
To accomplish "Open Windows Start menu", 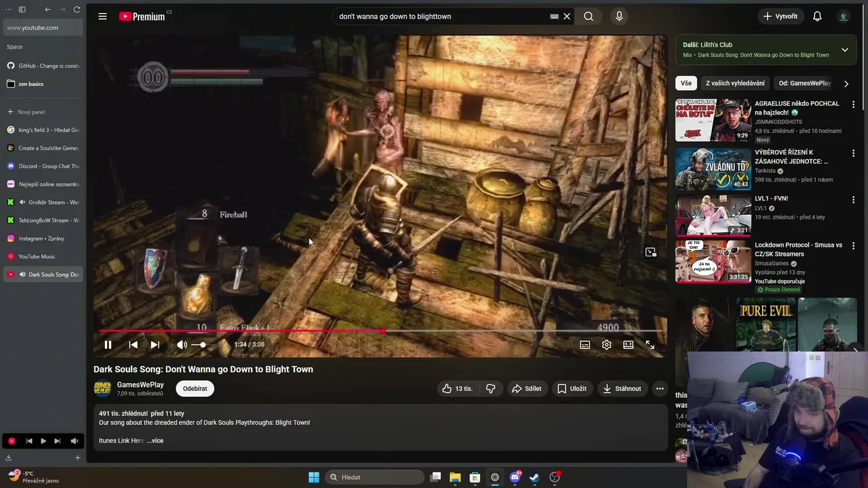I will pos(314,477).
